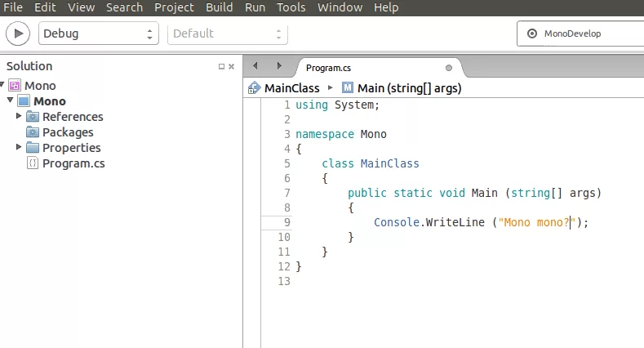Image resolution: width=644 pixels, height=348 pixels.
Task: Expand the References tree node
Action: (20, 117)
